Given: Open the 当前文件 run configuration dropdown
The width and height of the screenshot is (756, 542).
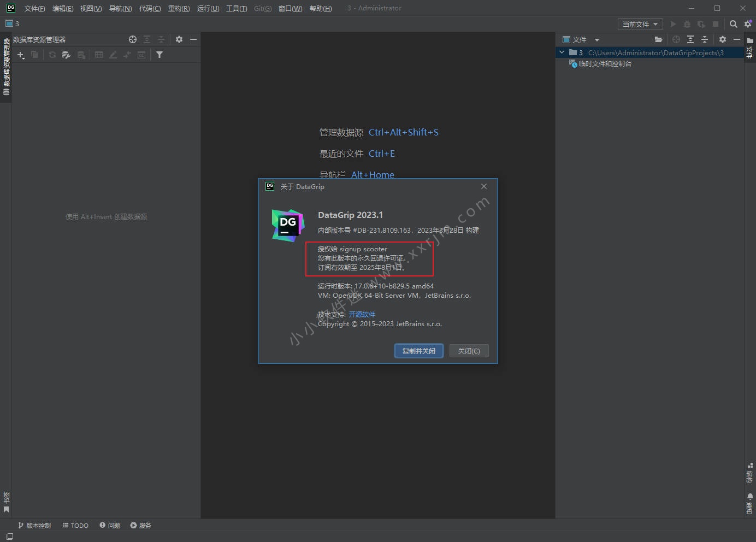Looking at the screenshot, I should [640, 24].
